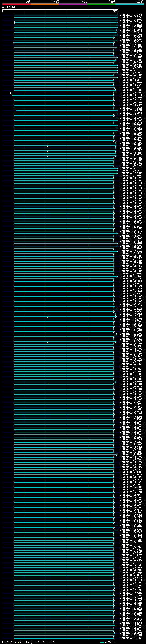Image resolution: width=146 pixels, height=644 pixels.
Task: Click the label UniRef100_C1K9T9
Action: coord(131,48)
